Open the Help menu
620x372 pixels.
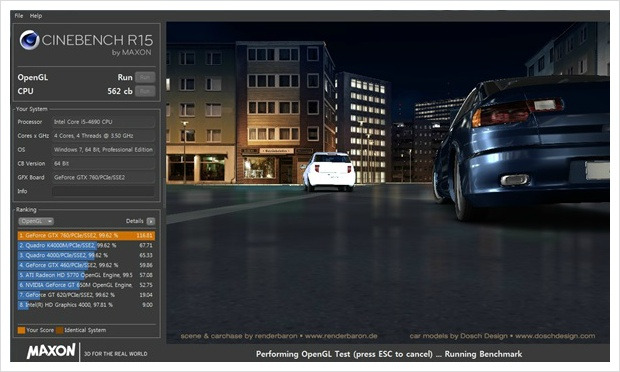[x=36, y=16]
